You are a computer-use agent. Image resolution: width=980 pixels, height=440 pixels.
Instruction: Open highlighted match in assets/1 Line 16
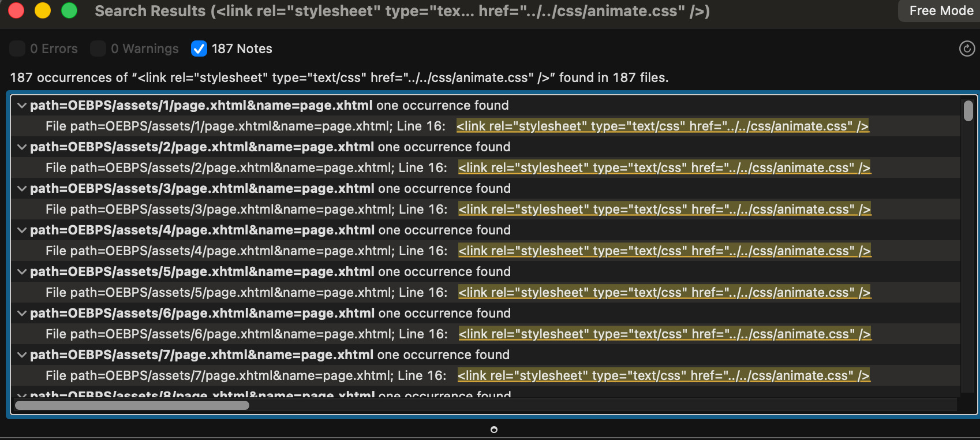click(x=663, y=126)
